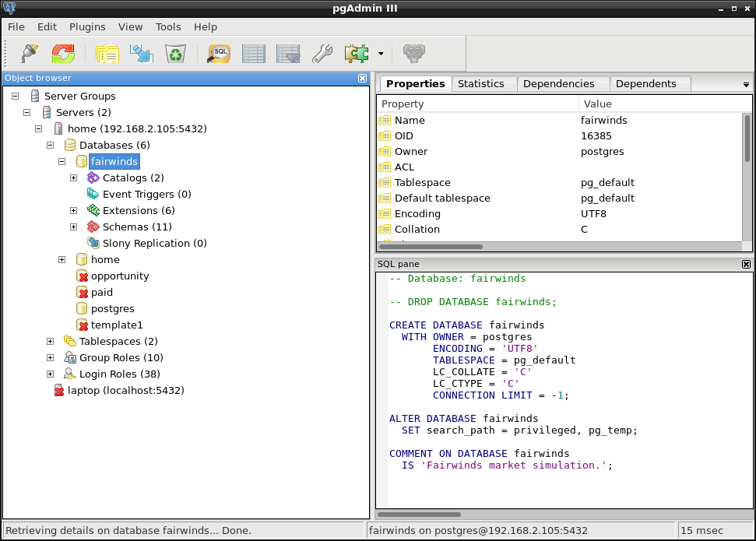
Task: Open the plugins dropdown arrow
Action: [381, 54]
